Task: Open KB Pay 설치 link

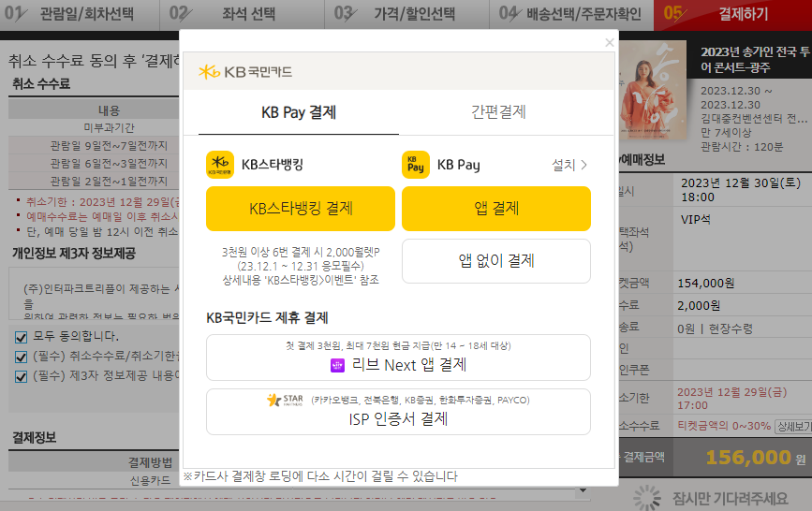Action: pyautogui.click(x=569, y=165)
